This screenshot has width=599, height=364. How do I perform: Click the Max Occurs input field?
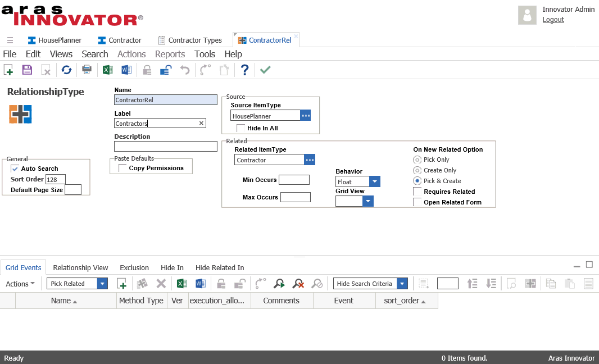296,197
